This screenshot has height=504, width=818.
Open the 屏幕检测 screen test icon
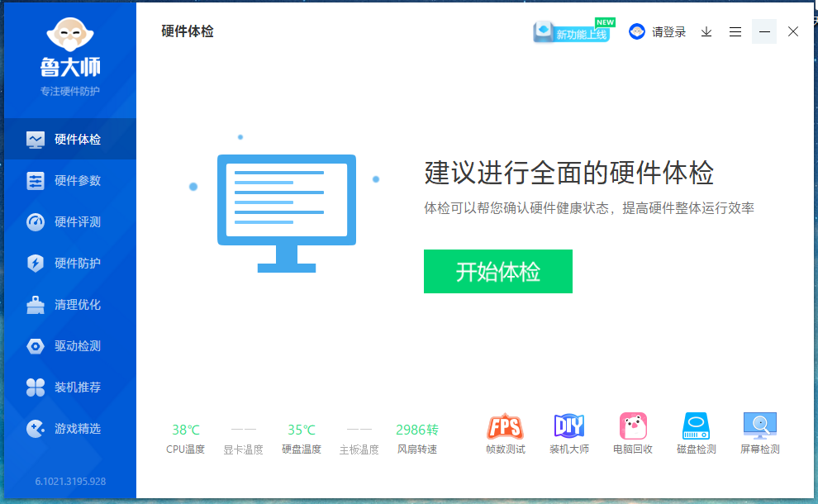(x=759, y=432)
